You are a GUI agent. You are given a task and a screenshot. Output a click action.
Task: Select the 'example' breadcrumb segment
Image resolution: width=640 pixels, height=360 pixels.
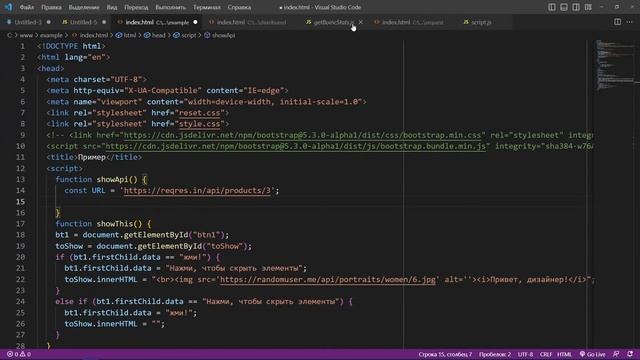(x=51, y=36)
